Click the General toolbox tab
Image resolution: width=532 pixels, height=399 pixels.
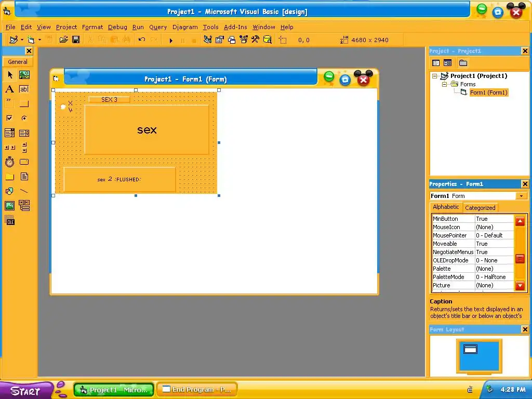tap(18, 62)
